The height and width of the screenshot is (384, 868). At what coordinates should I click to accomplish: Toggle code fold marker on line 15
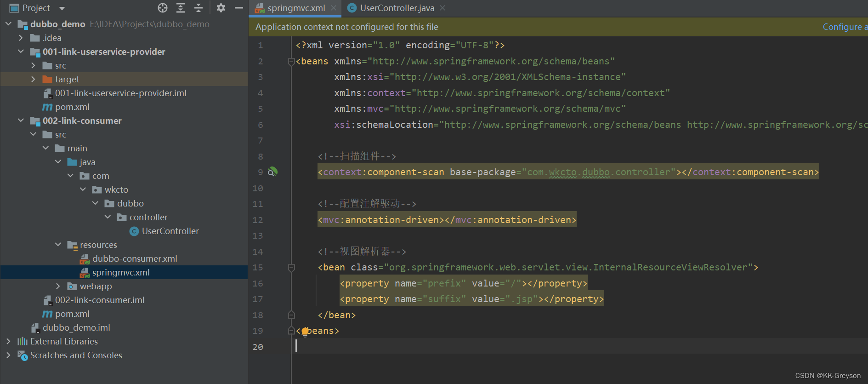(x=291, y=268)
